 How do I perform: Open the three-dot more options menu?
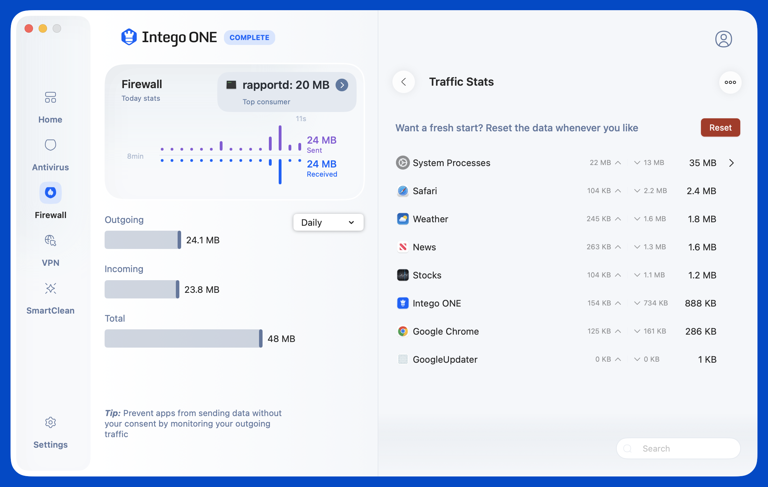(x=730, y=82)
